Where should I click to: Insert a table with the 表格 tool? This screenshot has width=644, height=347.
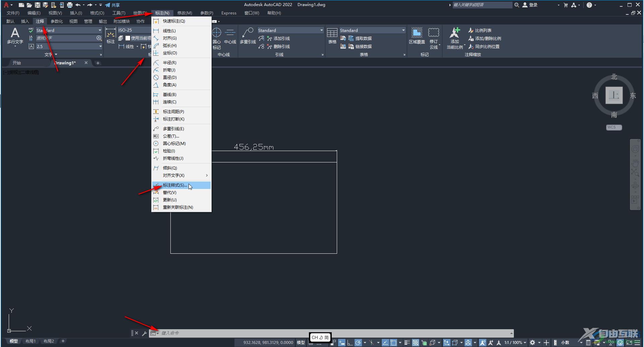click(x=332, y=36)
